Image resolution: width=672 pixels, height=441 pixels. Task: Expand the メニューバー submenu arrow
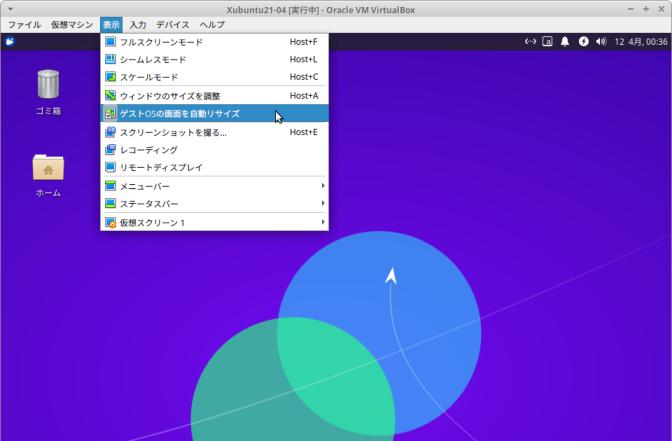[x=323, y=186]
